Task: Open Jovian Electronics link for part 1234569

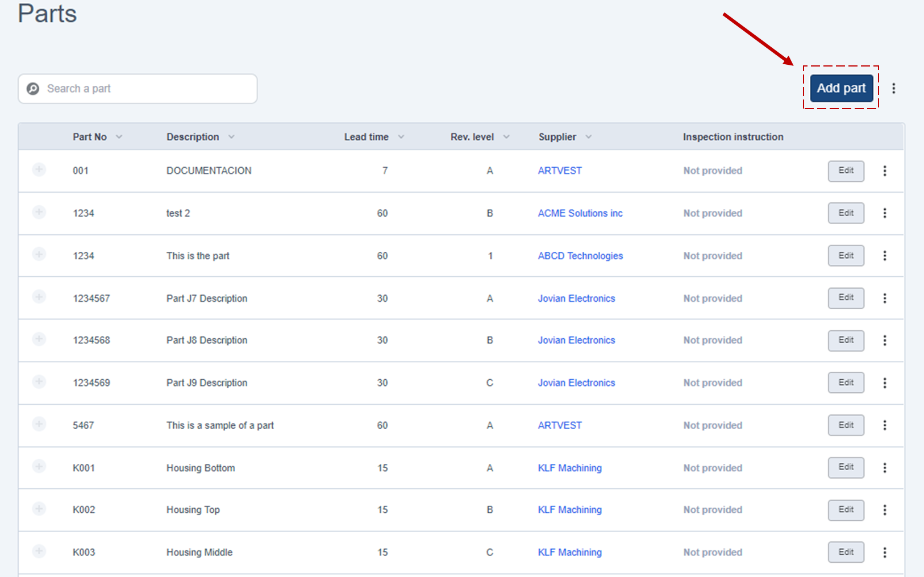Action: (x=576, y=383)
